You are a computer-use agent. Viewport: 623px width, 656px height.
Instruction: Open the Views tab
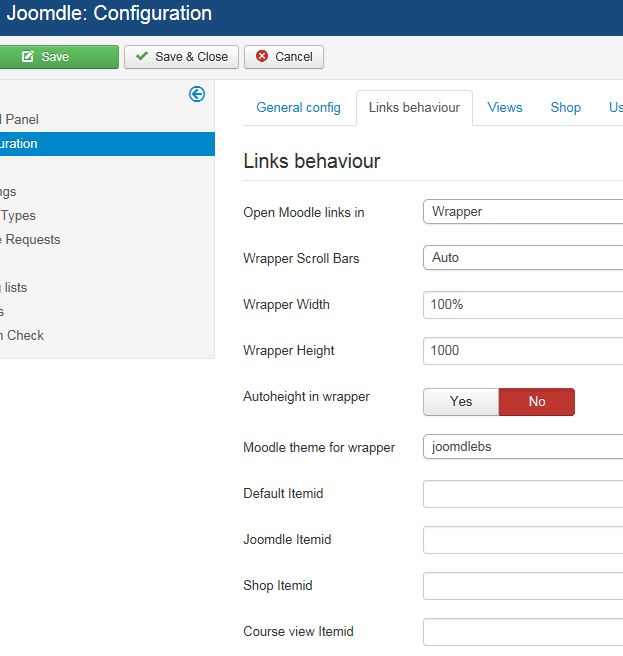505,108
